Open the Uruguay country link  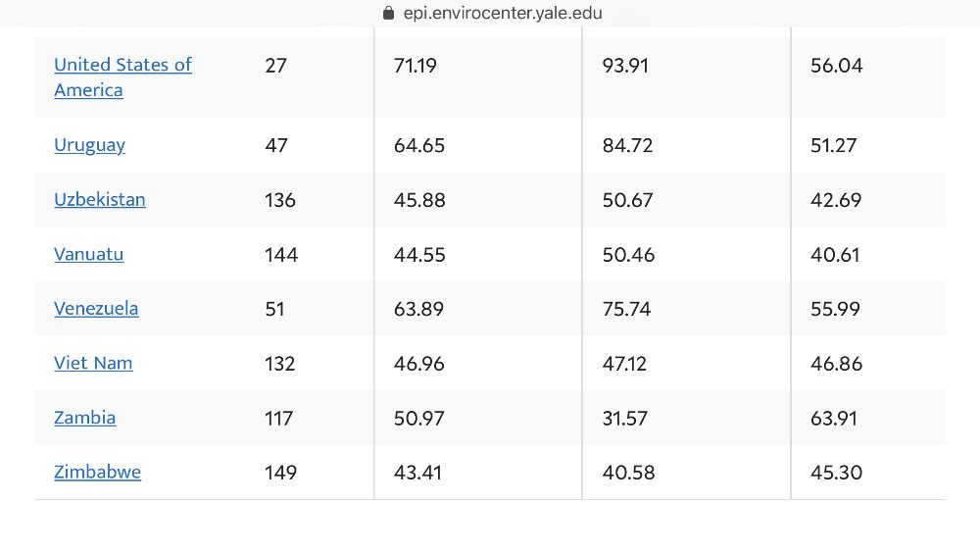pyautogui.click(x=89, y=145)
